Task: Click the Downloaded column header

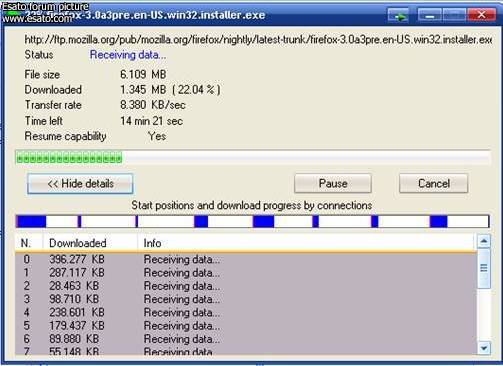Action: pyautogui.click(x=90, y=243)
